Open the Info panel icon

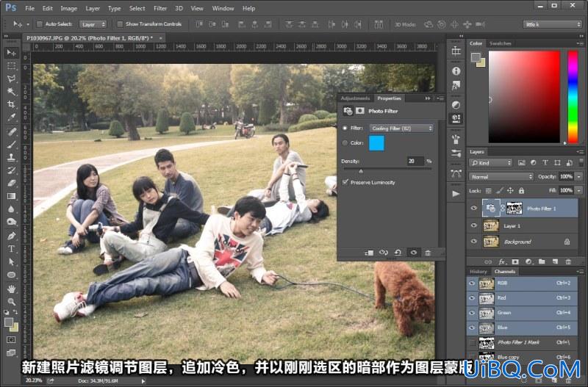pyautogui.click(x=456, y=70)
